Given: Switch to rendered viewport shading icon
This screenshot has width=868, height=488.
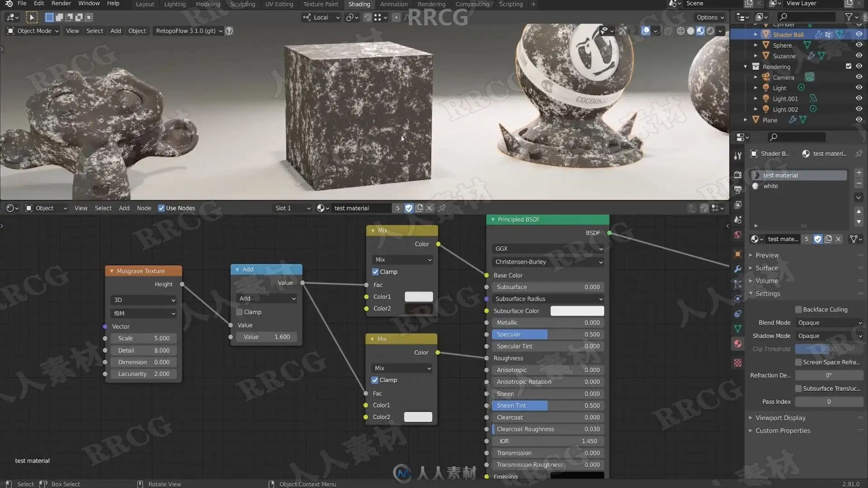Looking at the screenshot, I should point(710,31).
